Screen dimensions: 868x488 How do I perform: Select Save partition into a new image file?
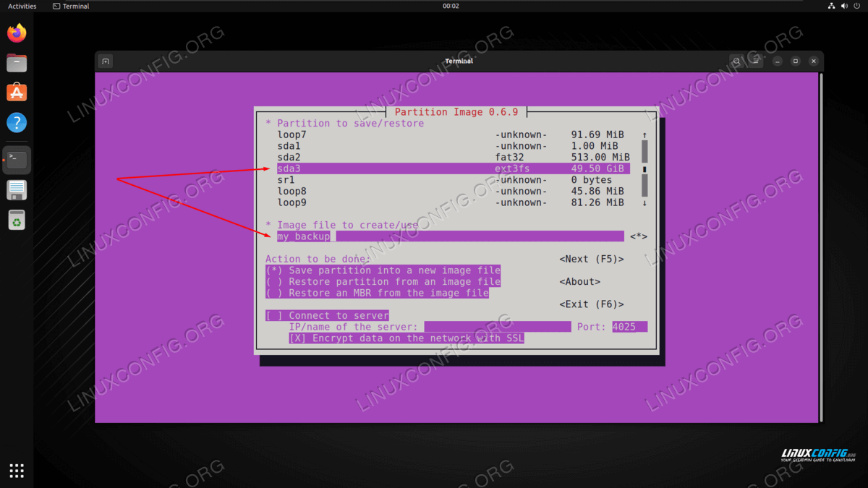point(383,270)
